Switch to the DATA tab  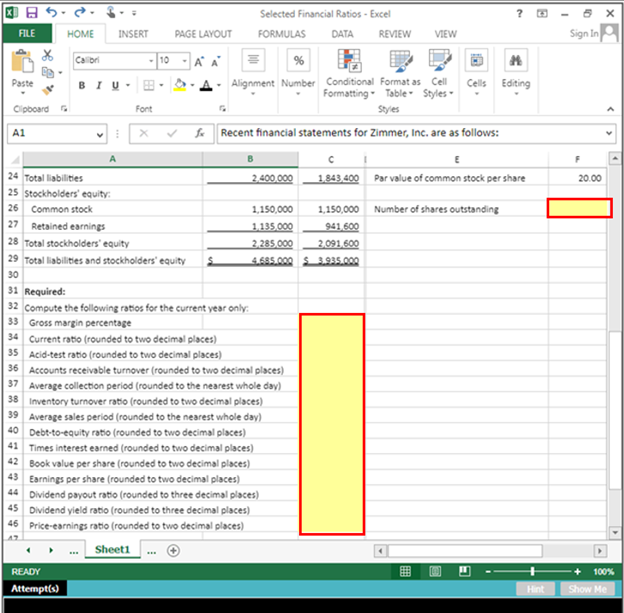pyautogui.click(x=343, y=34)
